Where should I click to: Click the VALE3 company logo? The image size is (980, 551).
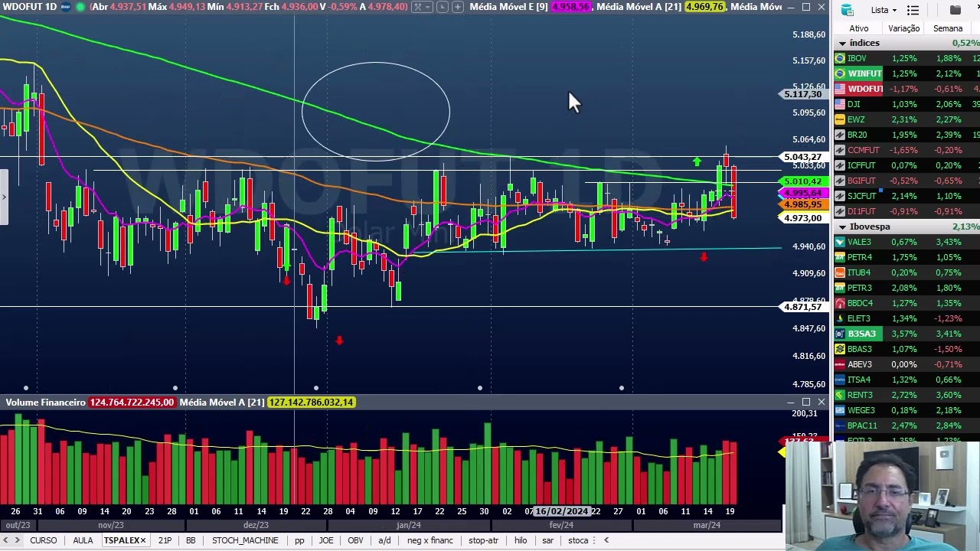(840, 242)
